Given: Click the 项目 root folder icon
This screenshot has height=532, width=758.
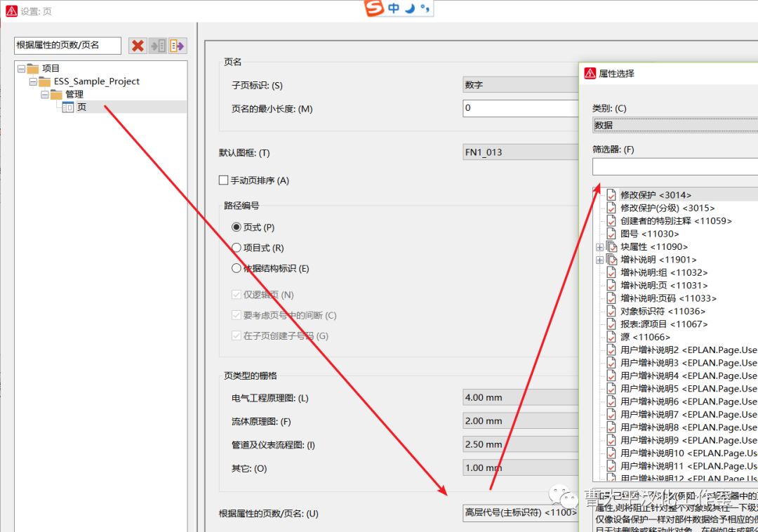Looking at the screenshot, I should point(33,69).
